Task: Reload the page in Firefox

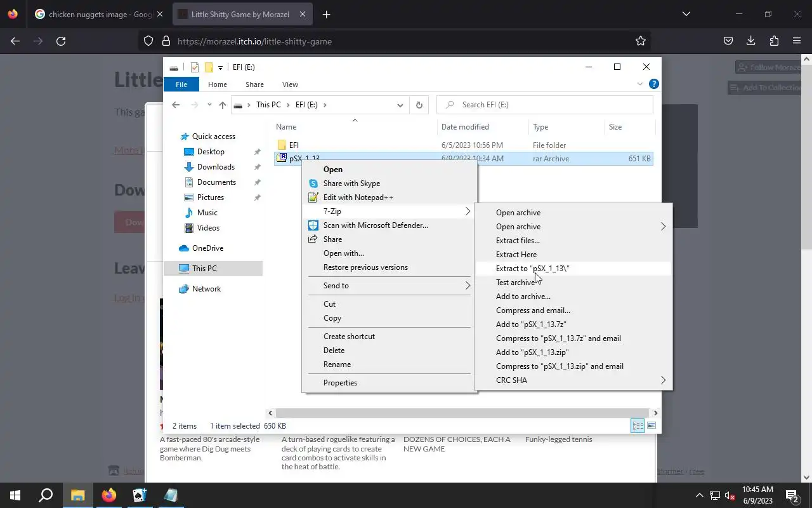Action: [x=61, y=41]
